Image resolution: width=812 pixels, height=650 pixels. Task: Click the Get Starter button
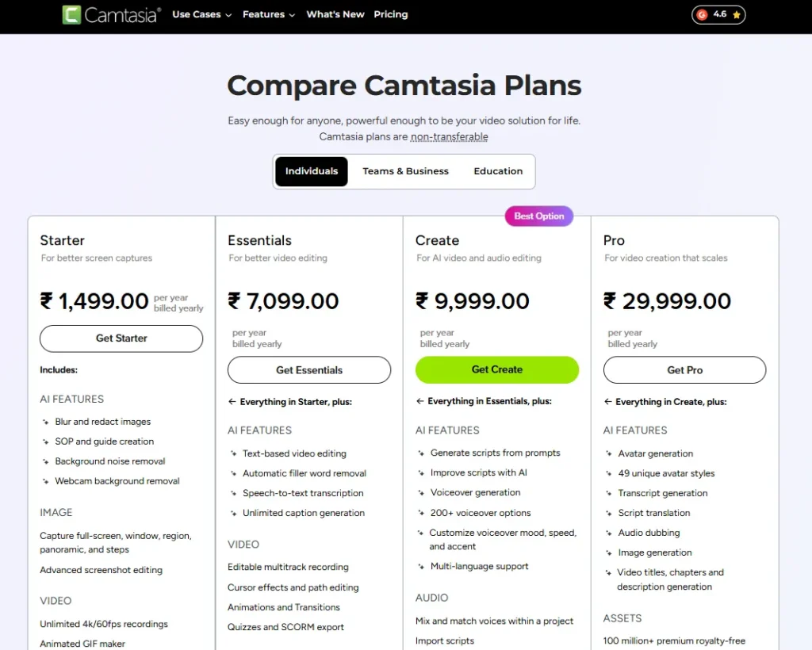(x=121, y=338)
